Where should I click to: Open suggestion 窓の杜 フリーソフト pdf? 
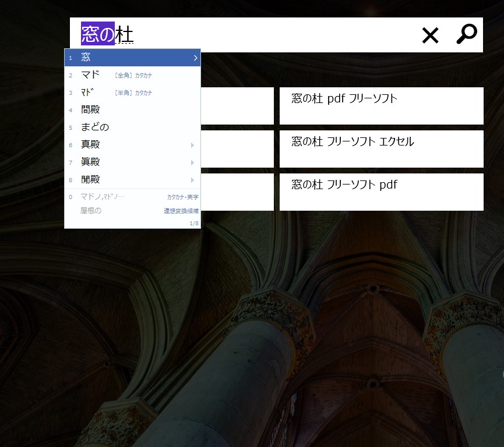(x=381, y=192)
